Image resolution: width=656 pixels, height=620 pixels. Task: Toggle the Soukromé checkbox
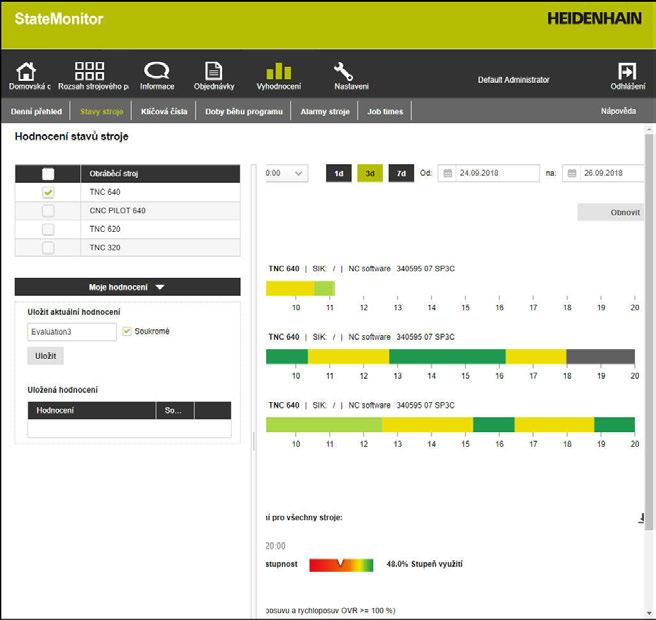(x=127, y=331)
